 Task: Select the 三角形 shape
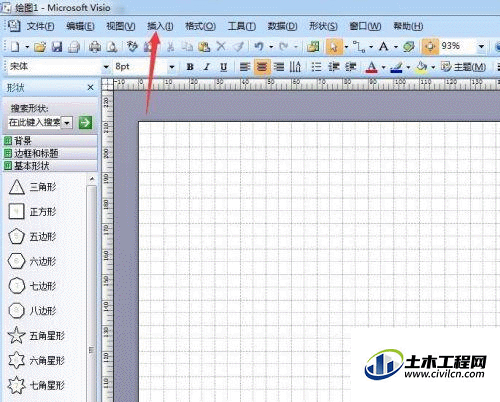32,187
